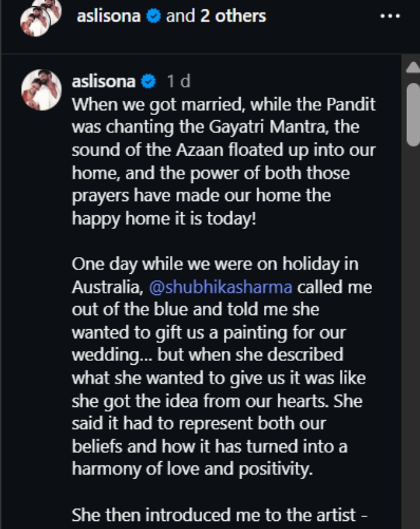Click the word "Azaan" in the caption

(200, 150)
